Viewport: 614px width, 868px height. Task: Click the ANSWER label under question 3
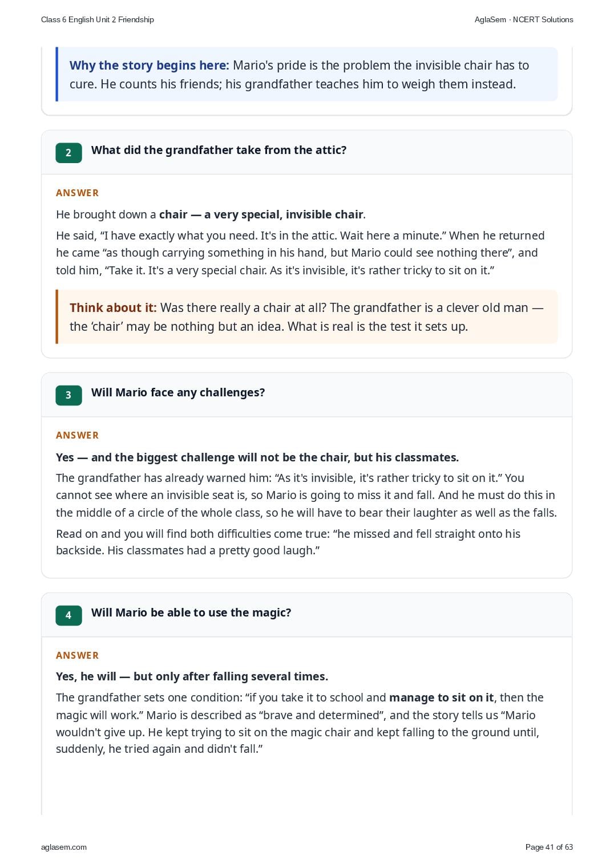(78, 435)
